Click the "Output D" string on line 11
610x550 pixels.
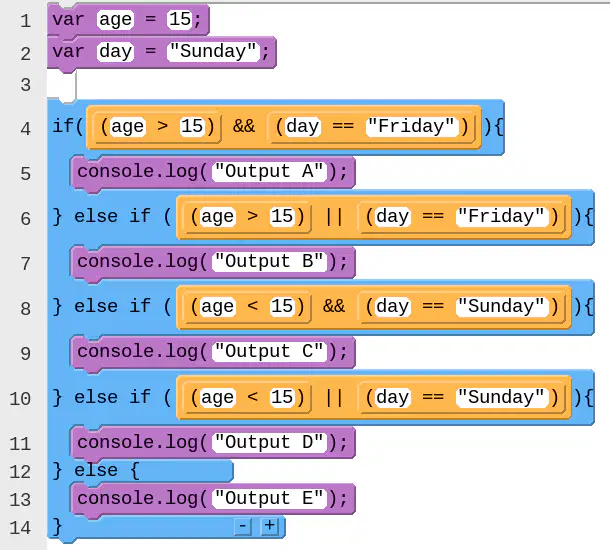[269, 442]
